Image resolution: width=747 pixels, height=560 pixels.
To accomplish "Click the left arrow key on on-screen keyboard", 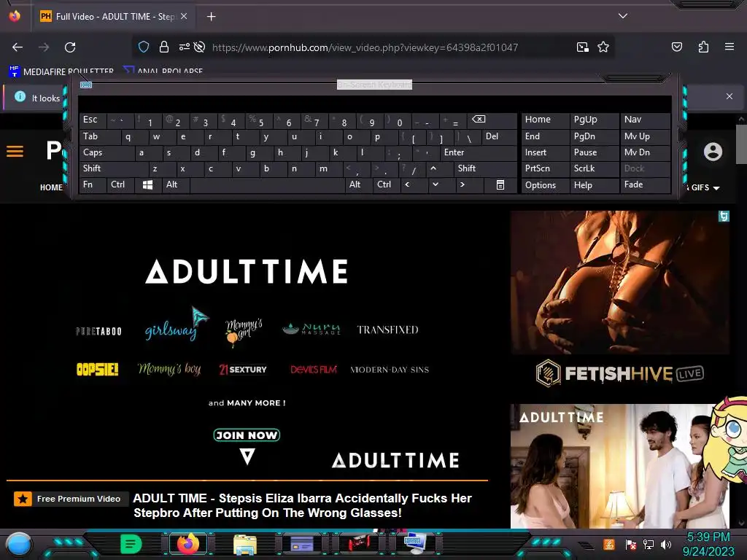I will point(414,184).
